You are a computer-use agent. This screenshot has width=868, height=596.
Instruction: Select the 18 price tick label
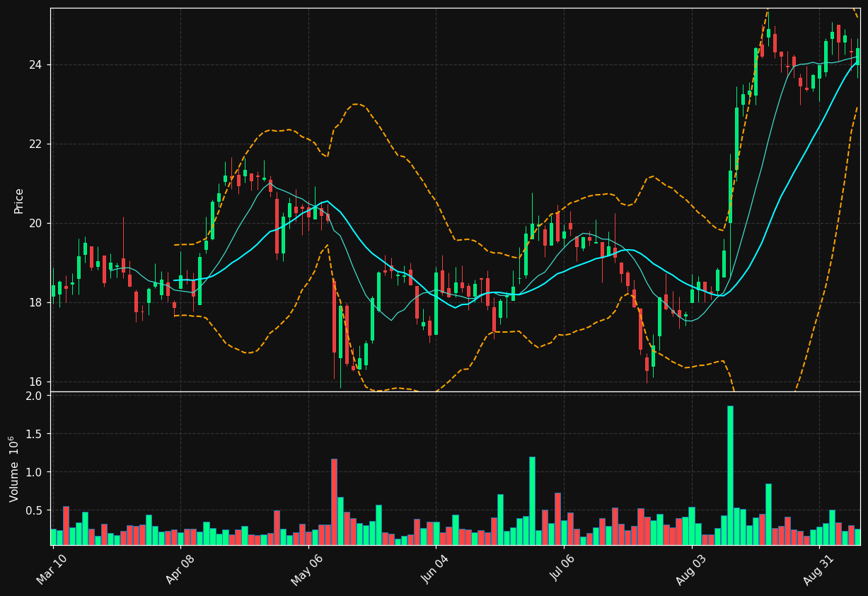point(35,303)
